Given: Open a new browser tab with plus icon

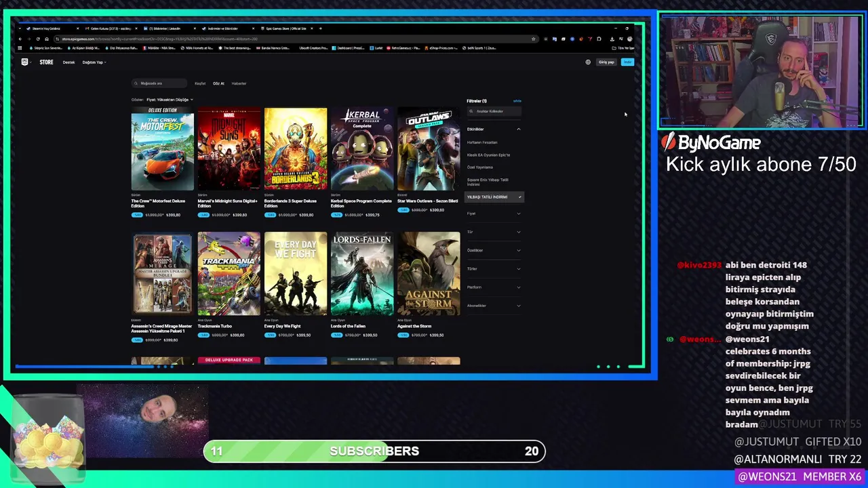Looking at the screenshot, I should (x=320, y=28).
